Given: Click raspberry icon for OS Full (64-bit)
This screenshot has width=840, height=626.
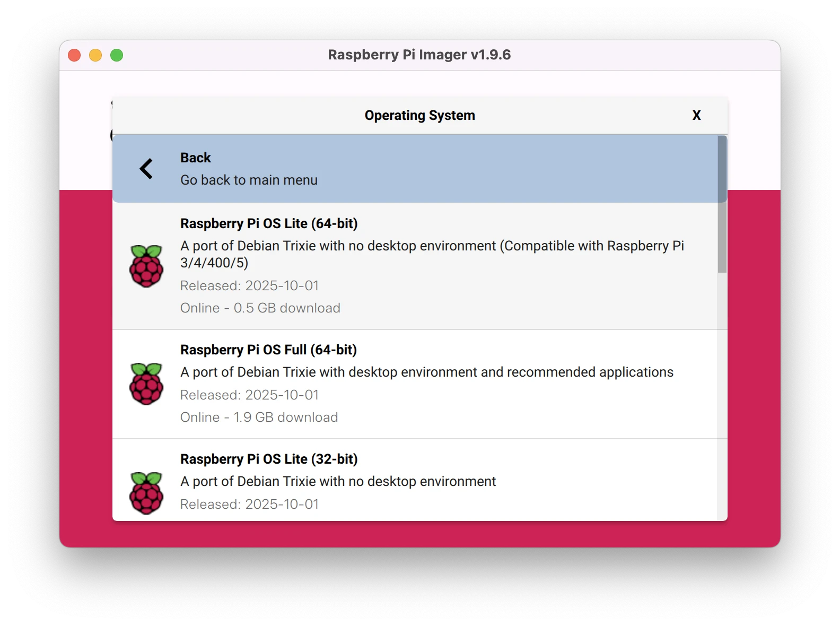Looking at the screenshot, I should click(146, 384).
